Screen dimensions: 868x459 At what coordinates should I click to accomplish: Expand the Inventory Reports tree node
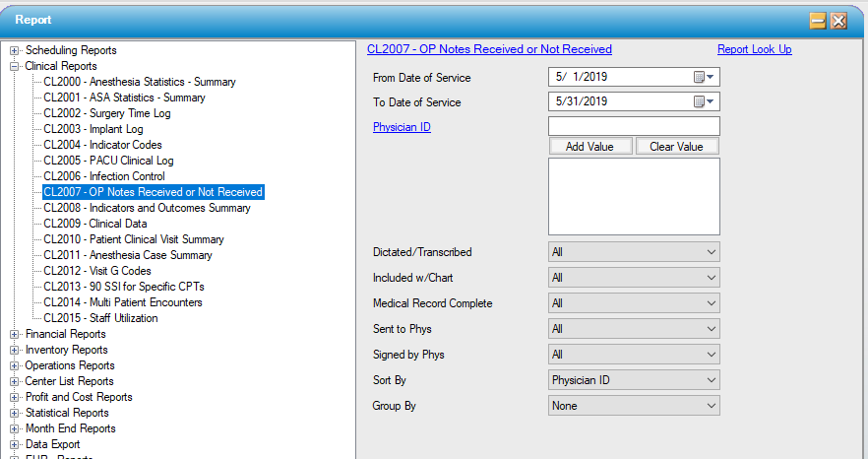tap(15, 350)
